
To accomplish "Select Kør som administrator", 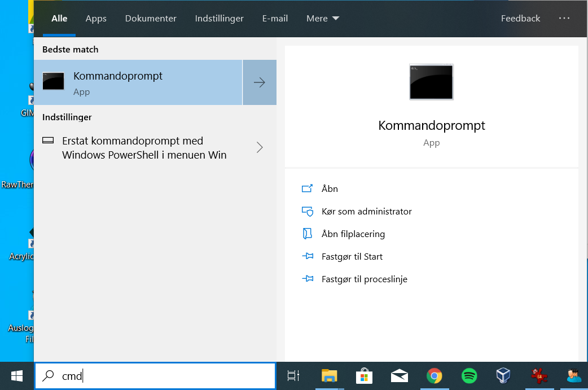I will click(x=365, y=211).
